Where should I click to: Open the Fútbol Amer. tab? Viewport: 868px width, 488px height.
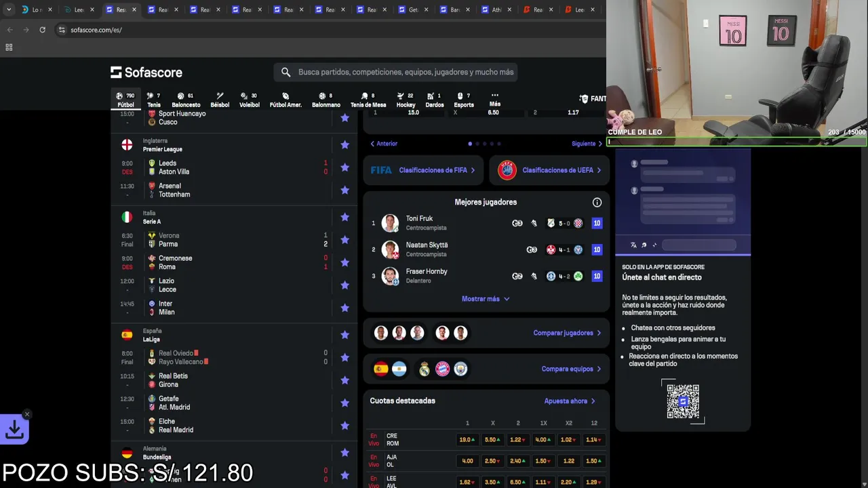click(x=285, y=100)
